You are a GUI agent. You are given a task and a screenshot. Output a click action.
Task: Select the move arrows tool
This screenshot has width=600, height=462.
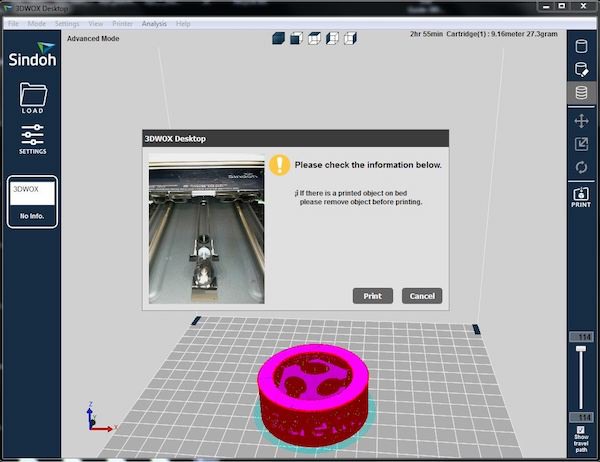click(x=581, y=121)
